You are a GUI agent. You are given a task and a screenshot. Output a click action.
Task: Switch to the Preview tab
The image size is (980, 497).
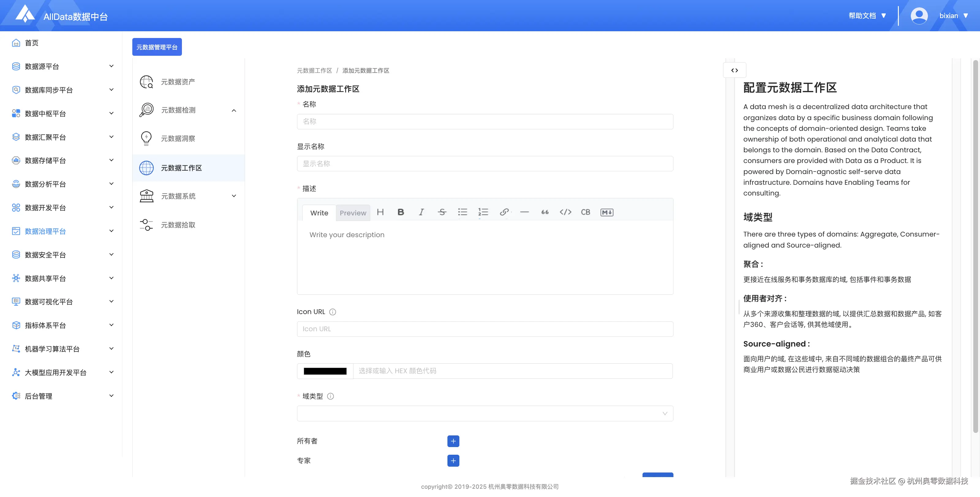(353, 213)
